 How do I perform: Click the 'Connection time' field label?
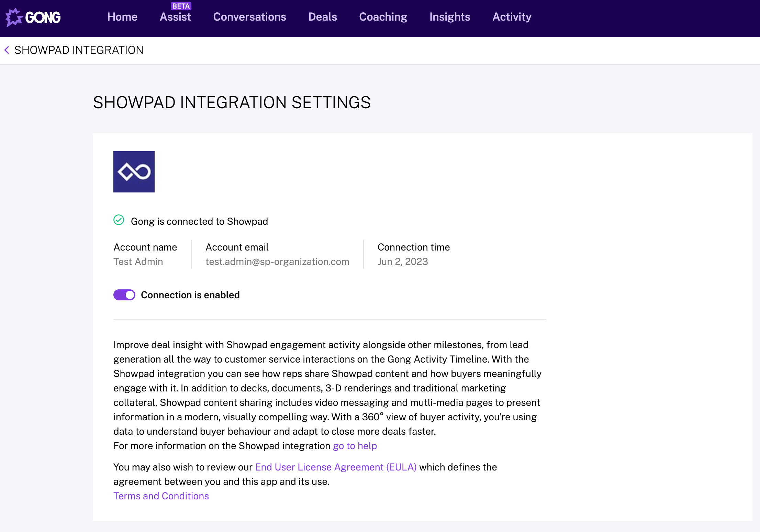tap(414, 247)
